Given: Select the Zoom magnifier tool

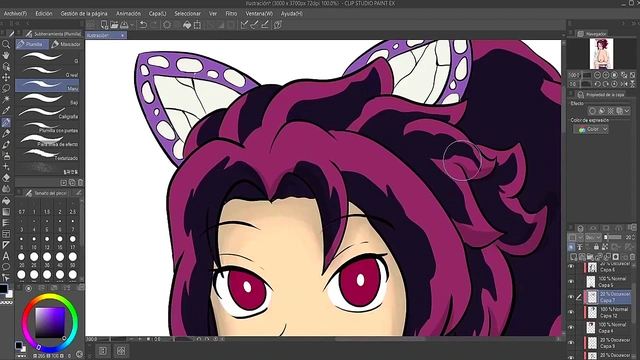Looking at the screenshot, I should 6,44.
